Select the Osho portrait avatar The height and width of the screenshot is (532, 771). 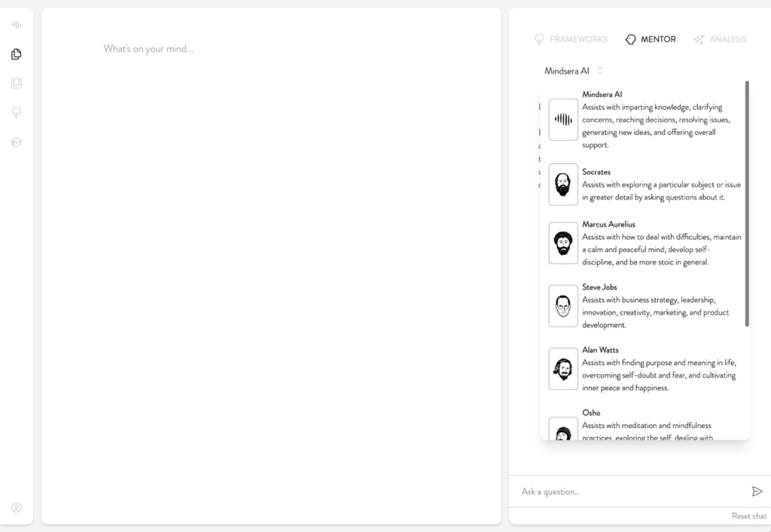[x=563, y=429]
